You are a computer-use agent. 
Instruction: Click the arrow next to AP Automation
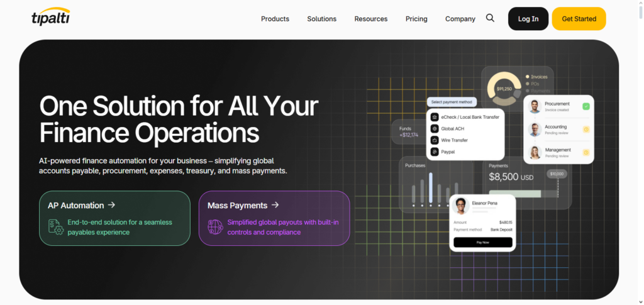pos(111,205)
